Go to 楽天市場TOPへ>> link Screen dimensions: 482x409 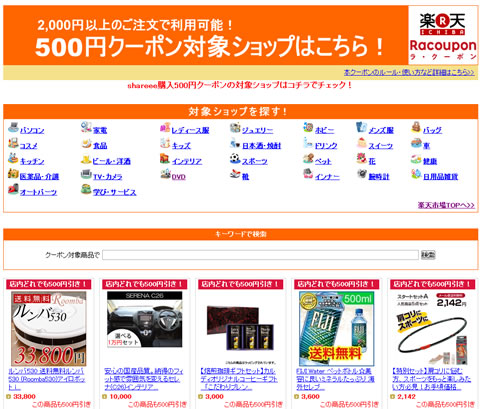tap(446, 205)
